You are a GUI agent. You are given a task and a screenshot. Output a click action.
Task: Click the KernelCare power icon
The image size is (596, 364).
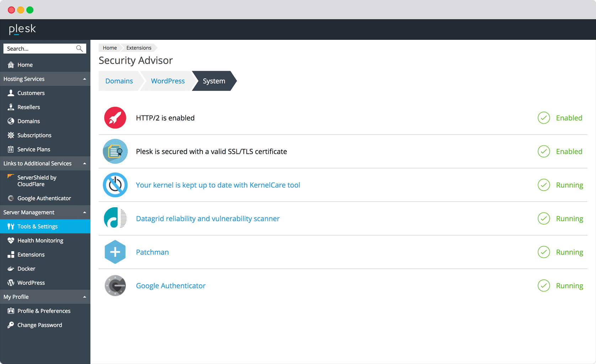(x=115, y=185)
